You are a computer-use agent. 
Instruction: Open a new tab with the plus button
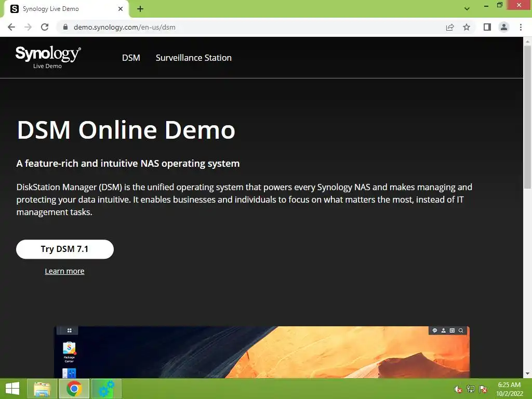pyautogui.click(x=140, y=9)
